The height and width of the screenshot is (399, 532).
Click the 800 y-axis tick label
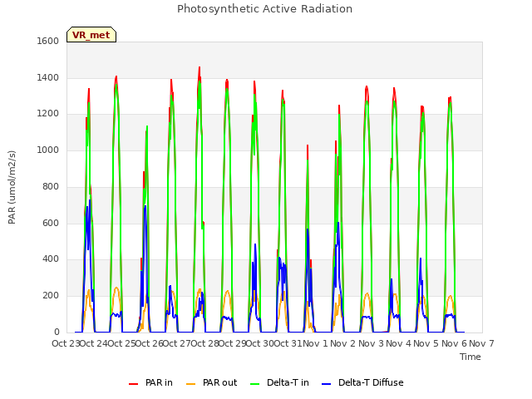51,186
